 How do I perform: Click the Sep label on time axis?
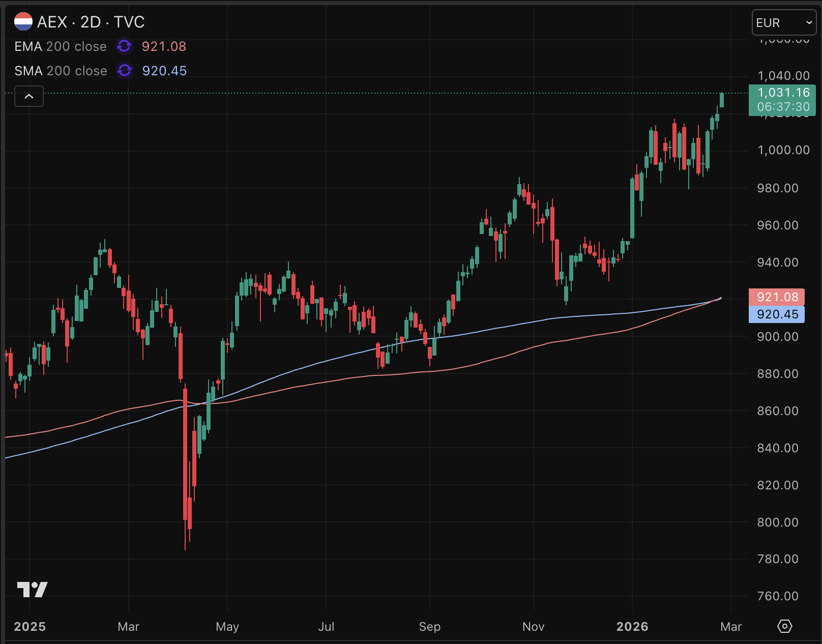(429, 626)
